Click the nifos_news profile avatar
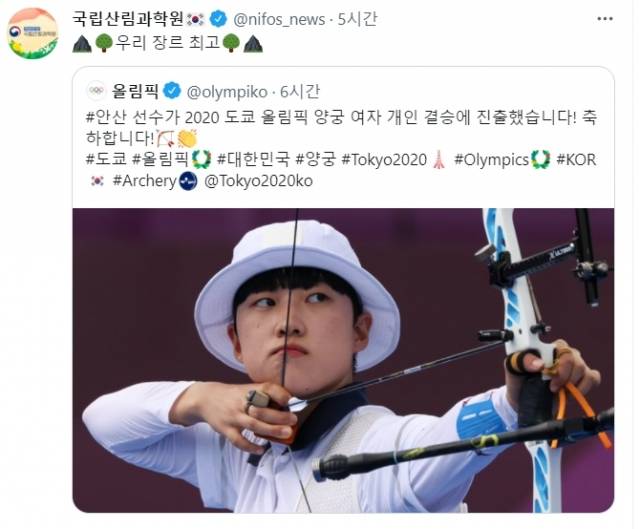The image size is (640, 529). [33, 33]
